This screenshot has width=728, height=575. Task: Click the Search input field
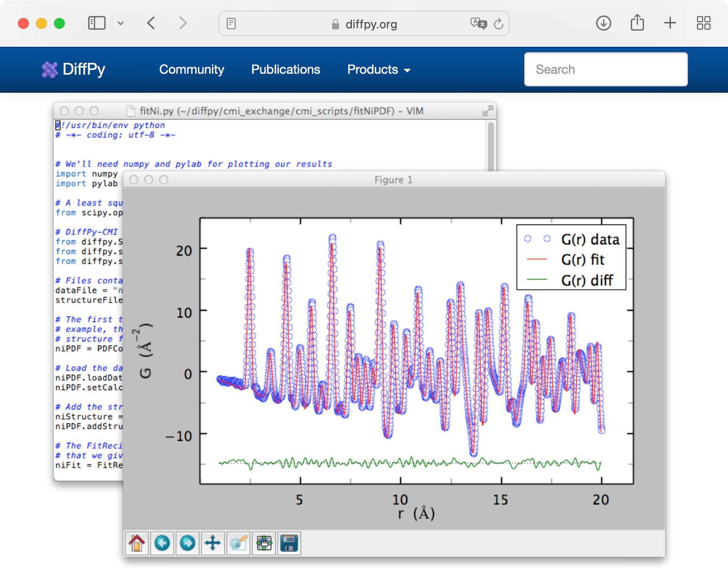coord(606,69)
